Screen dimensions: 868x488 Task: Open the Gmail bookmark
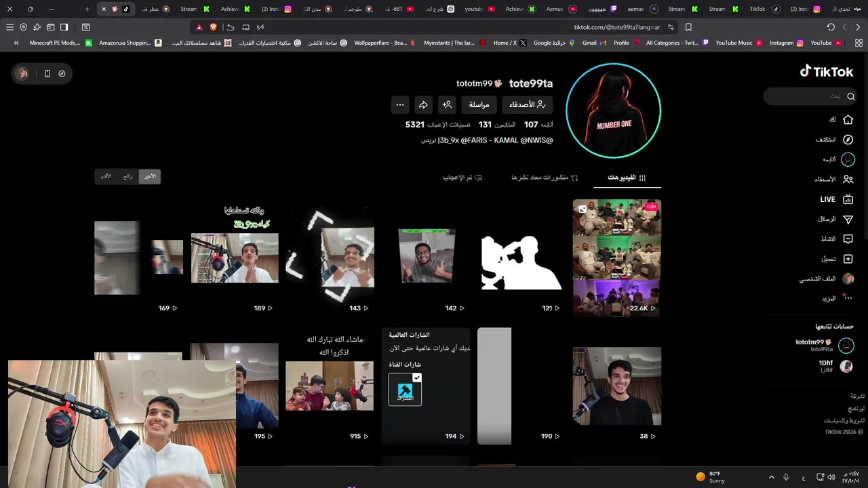pyautogui.click(x=593, y=43)
